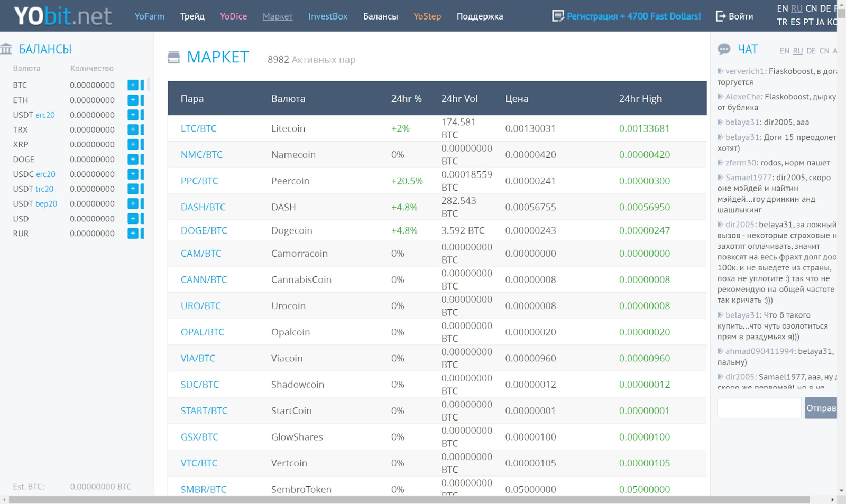Sort market table by 24hr Vol column
The image size is (846, 504).
459,99
